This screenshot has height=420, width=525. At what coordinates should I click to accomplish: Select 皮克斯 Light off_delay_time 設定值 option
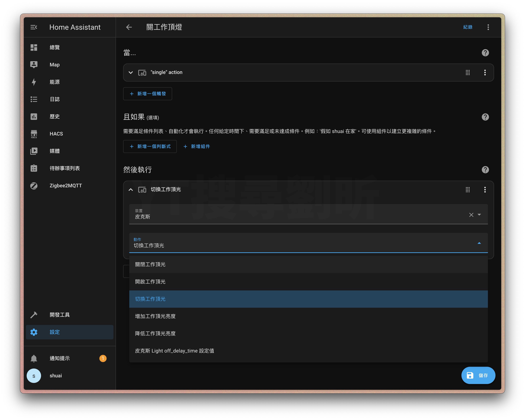309,351
